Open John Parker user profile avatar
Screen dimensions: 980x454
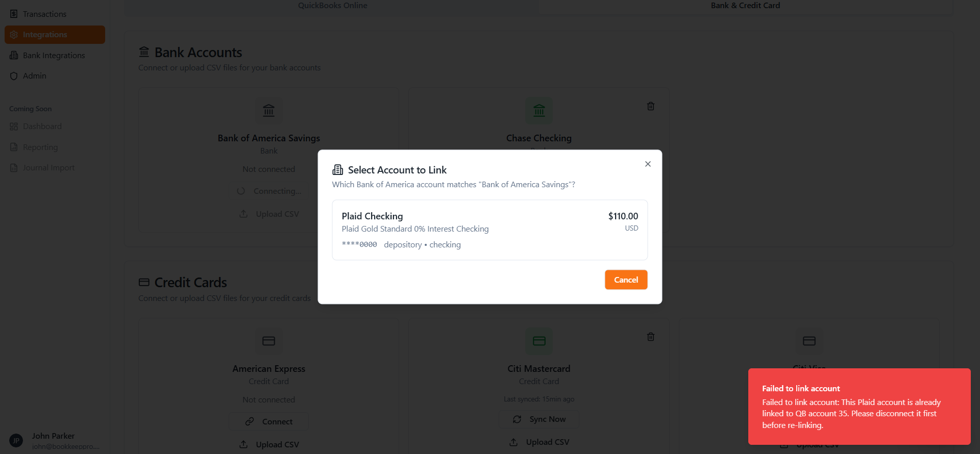(16, 440)
